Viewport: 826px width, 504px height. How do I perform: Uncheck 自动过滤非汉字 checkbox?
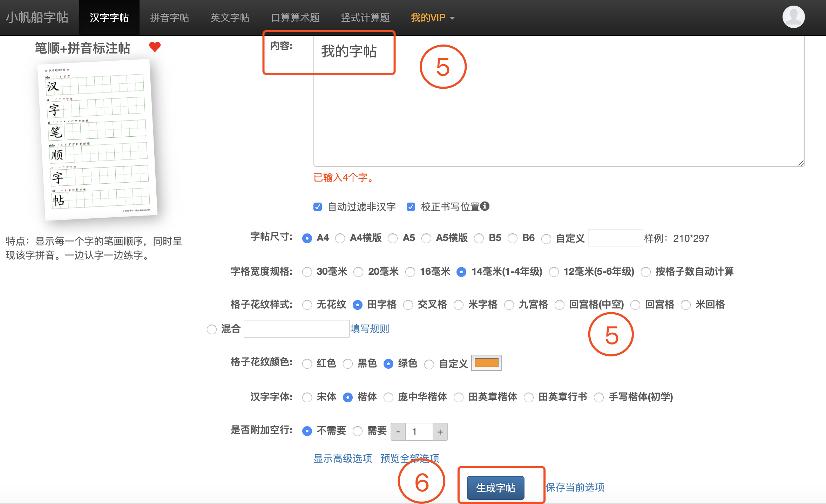(318, 207)
